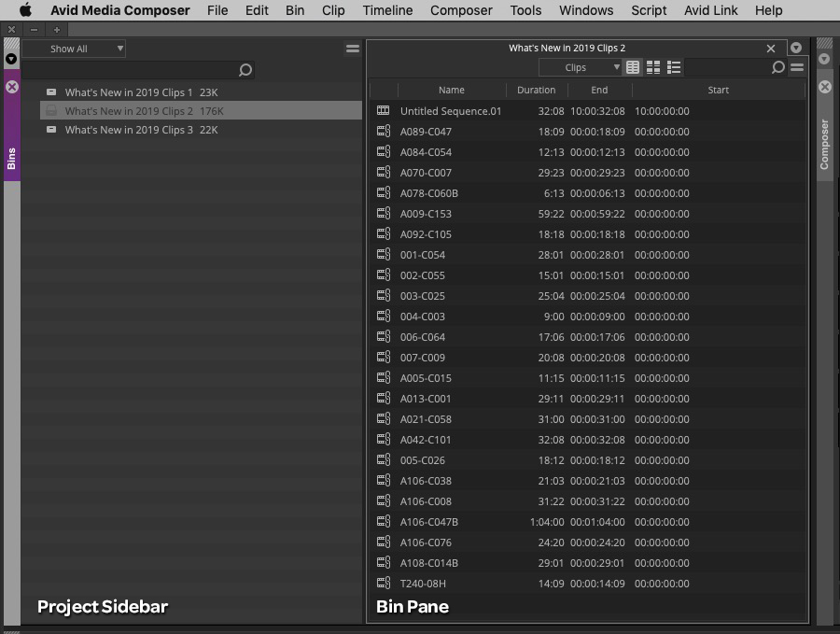This screenshot has height=634, width=840.
Task: Select clip name 004-C003
Action: point(422,317)
